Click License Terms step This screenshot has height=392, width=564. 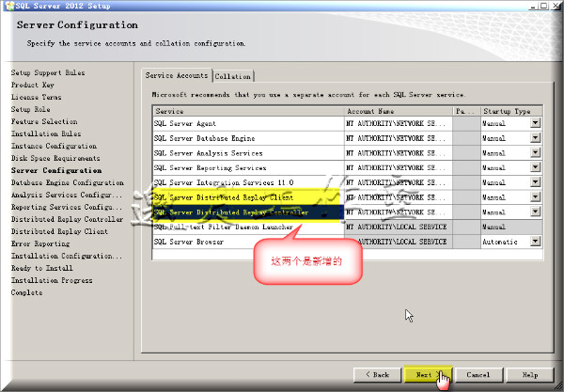(x=36, y=97)
